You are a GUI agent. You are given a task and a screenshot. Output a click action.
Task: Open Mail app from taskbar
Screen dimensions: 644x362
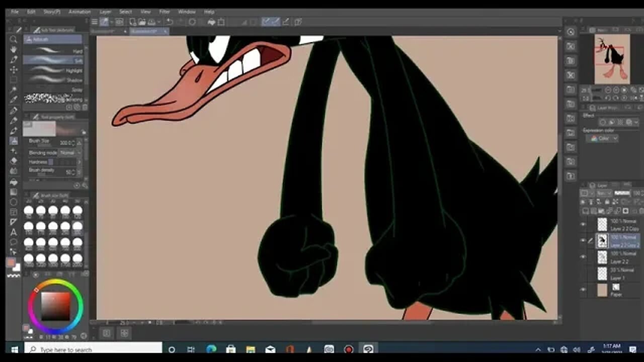click(270, 349)
